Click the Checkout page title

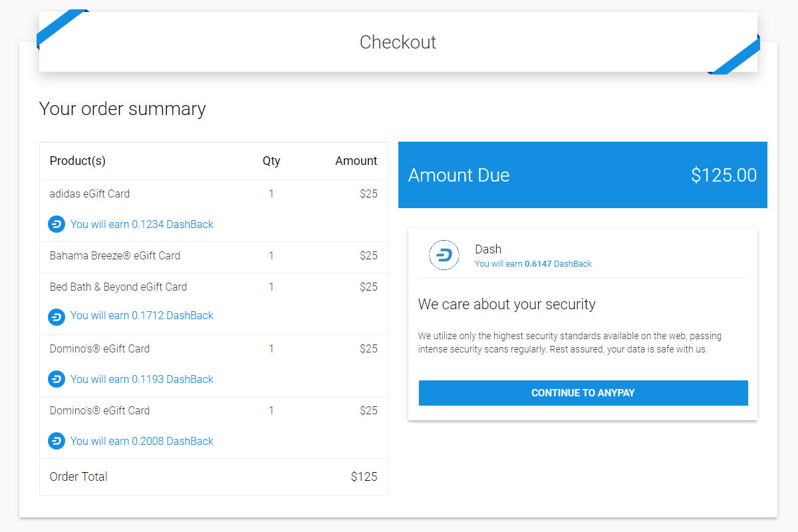tap(398, 42)
